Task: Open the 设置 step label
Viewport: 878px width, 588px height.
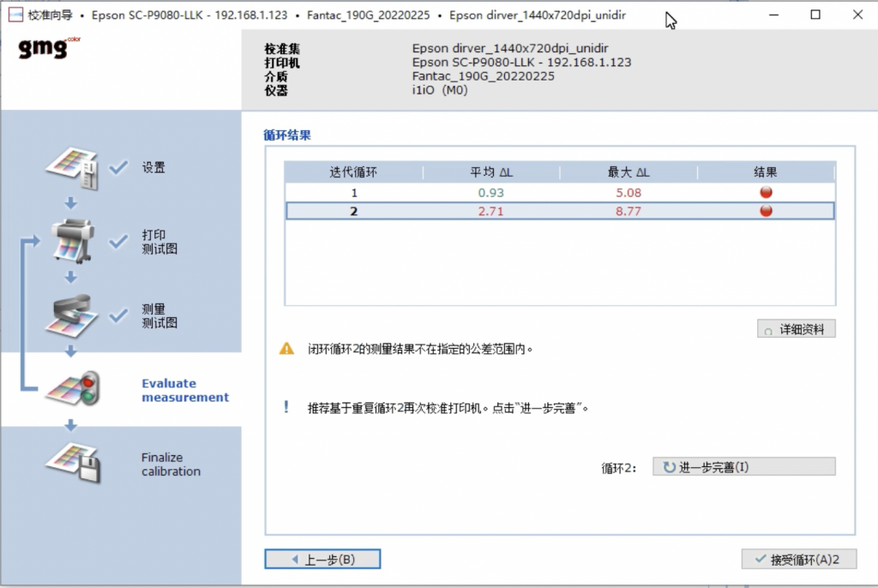Action: (x=153, y=167)
